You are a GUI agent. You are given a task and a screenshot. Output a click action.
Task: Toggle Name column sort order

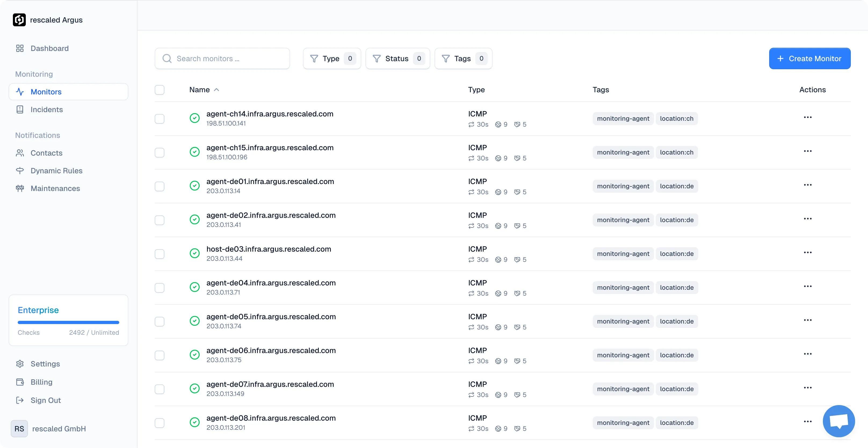pyautogui.click(x=204, y=90)
